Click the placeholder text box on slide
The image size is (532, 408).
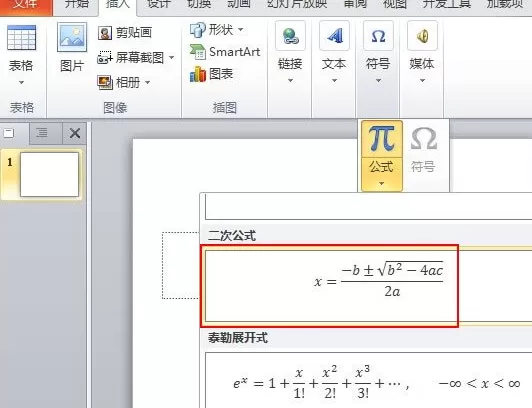point(180,265)
